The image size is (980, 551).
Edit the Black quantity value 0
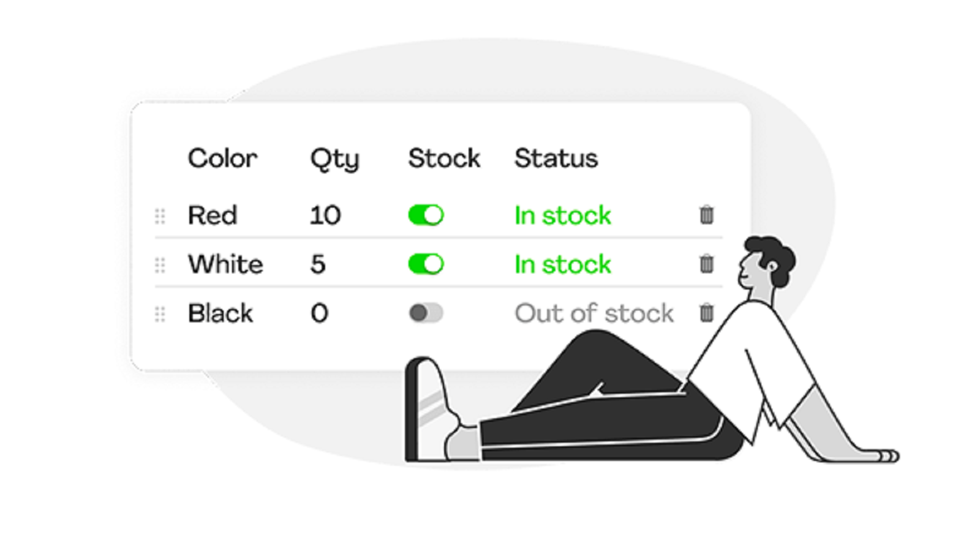[319, 313]
